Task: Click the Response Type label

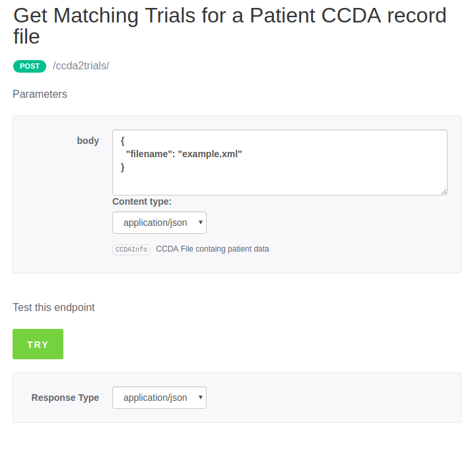Action: point(65,398)
